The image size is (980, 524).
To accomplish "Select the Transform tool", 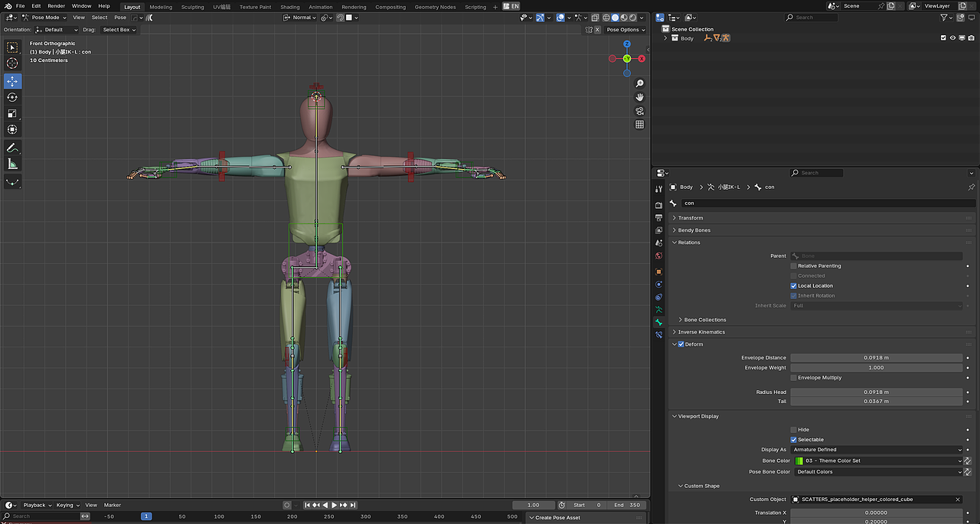I will click(12, 129).
